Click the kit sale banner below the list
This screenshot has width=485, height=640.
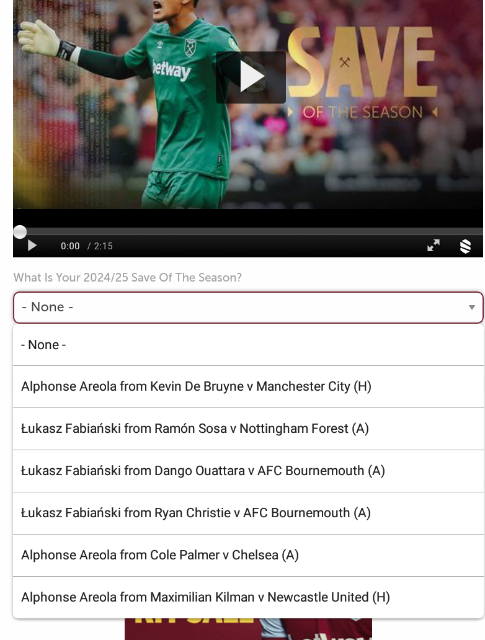tap(248, 629)
